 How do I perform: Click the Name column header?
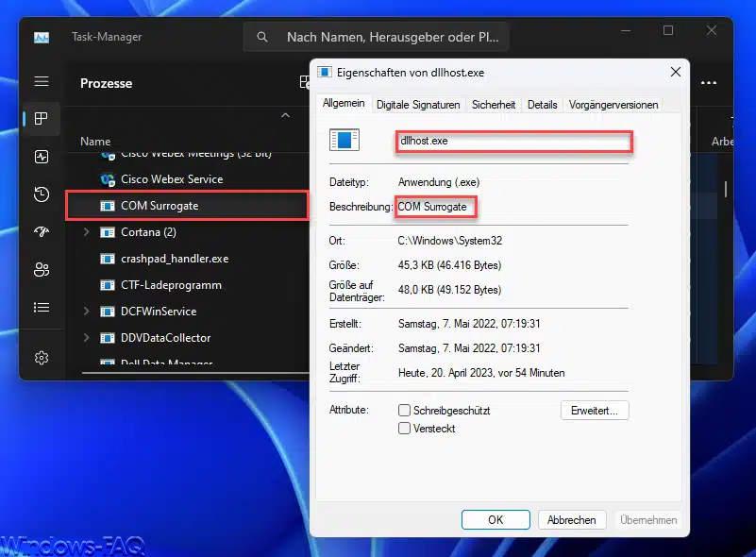click(x=95, y=142)
